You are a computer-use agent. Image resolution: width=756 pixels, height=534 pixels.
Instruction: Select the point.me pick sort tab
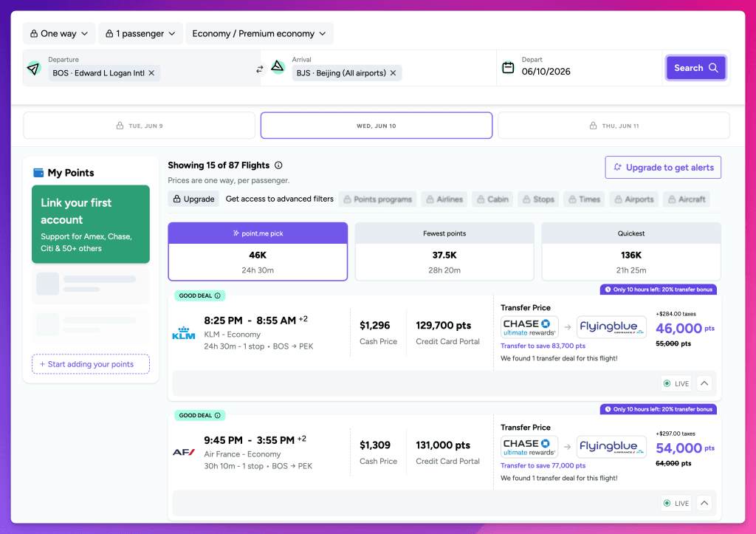pyautogui.click(x=258, y=251)
